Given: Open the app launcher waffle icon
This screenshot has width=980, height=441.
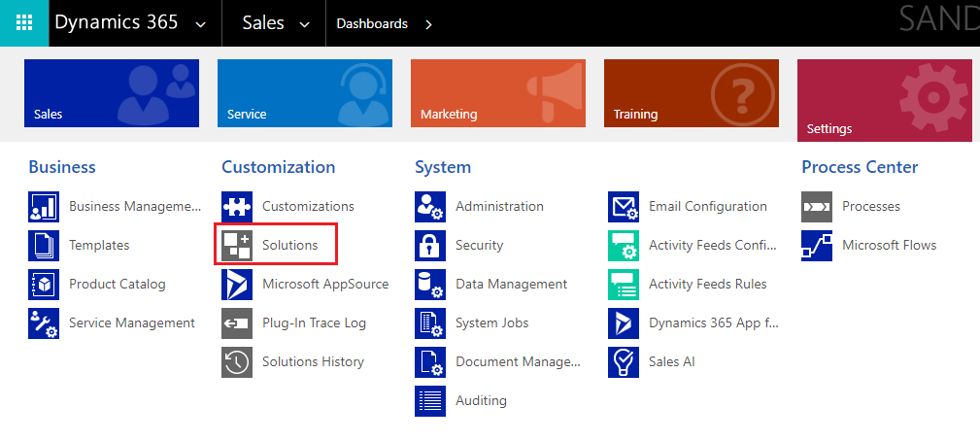Looking at the screenshot, I should pyautogui.click(x=24, y=23).
